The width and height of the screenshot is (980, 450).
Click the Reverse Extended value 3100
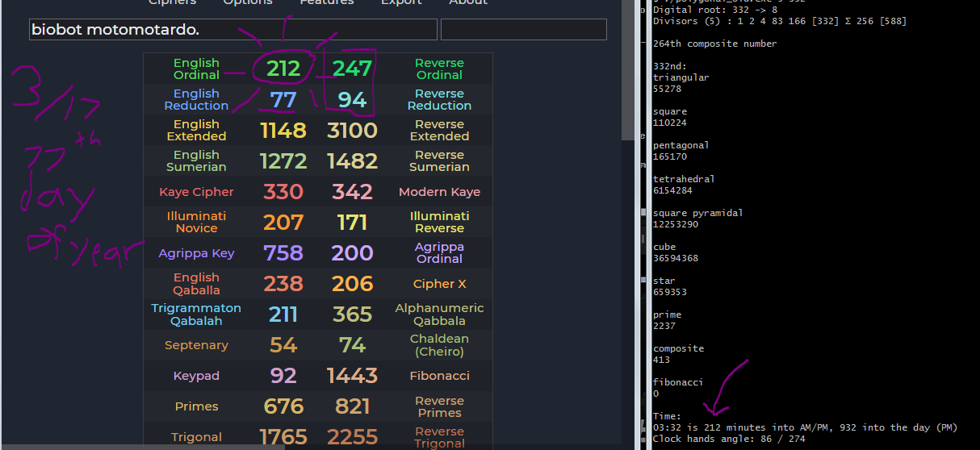tap(352, 130)
